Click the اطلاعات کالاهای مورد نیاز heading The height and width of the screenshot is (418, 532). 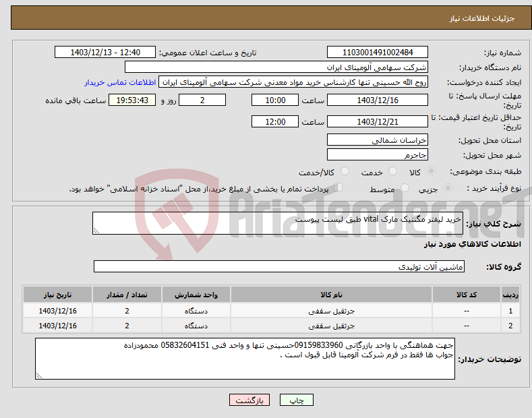coord(472,244)
